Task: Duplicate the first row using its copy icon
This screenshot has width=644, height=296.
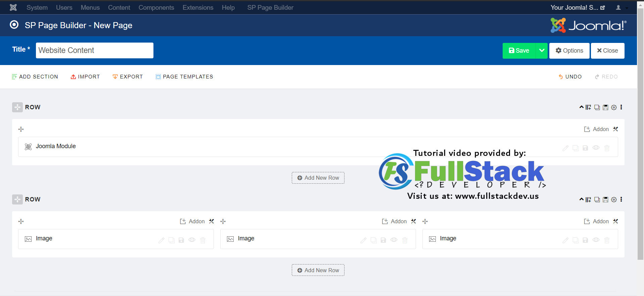Action: coord(597,107)
